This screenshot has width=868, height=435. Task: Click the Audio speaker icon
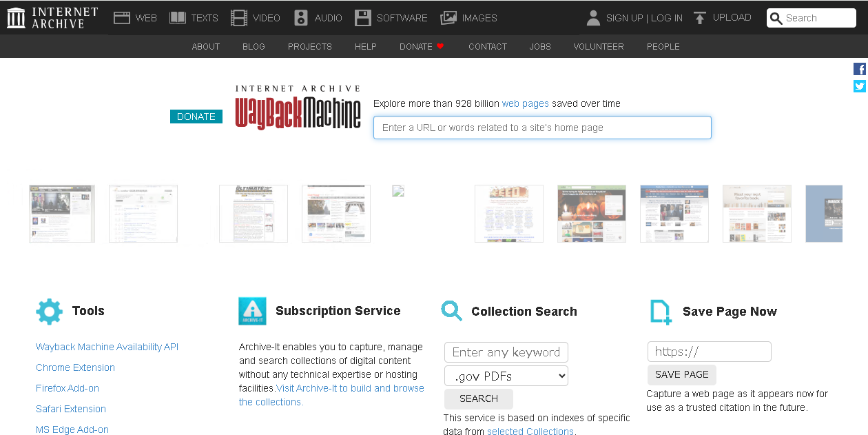[x=301, y=18]
